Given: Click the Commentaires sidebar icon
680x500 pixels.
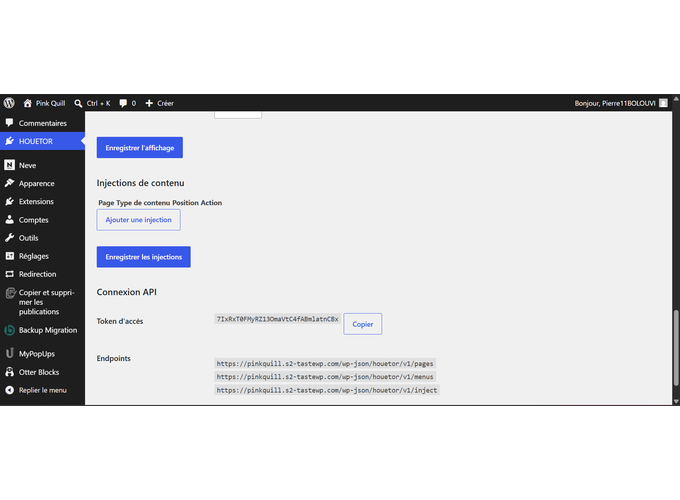Looking at the screenshot, I should tap(10, 123).
